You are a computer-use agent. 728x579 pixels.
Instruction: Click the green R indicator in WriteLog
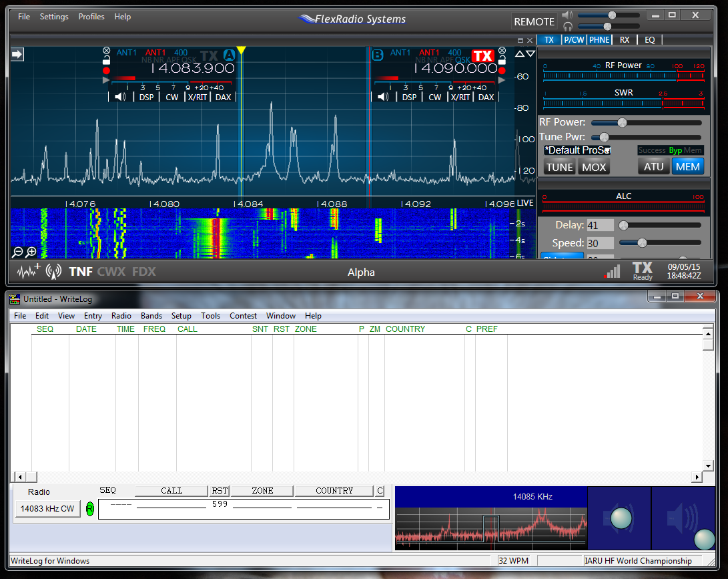tap(90, 509)
